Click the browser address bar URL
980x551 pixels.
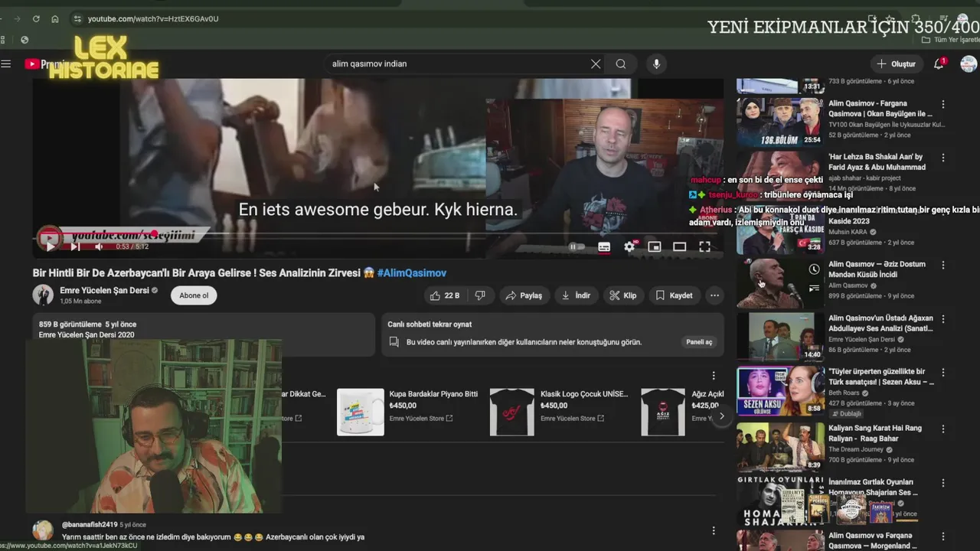point(153,18)
